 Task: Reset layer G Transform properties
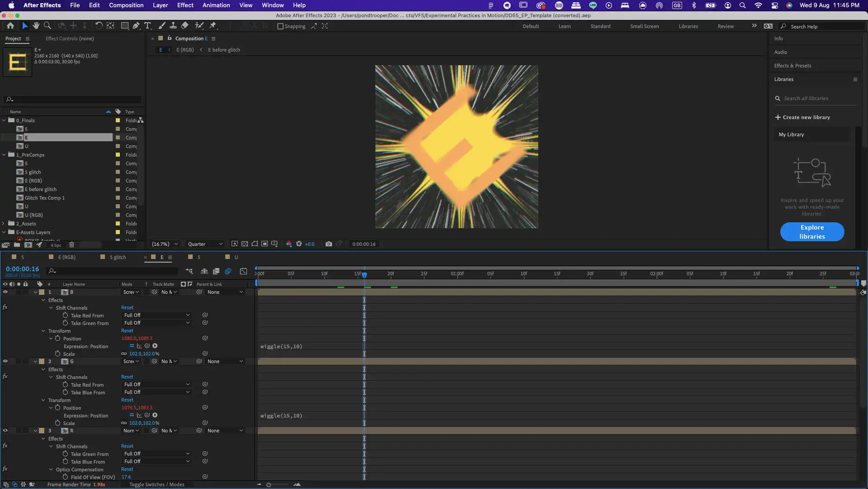point(127,400)
